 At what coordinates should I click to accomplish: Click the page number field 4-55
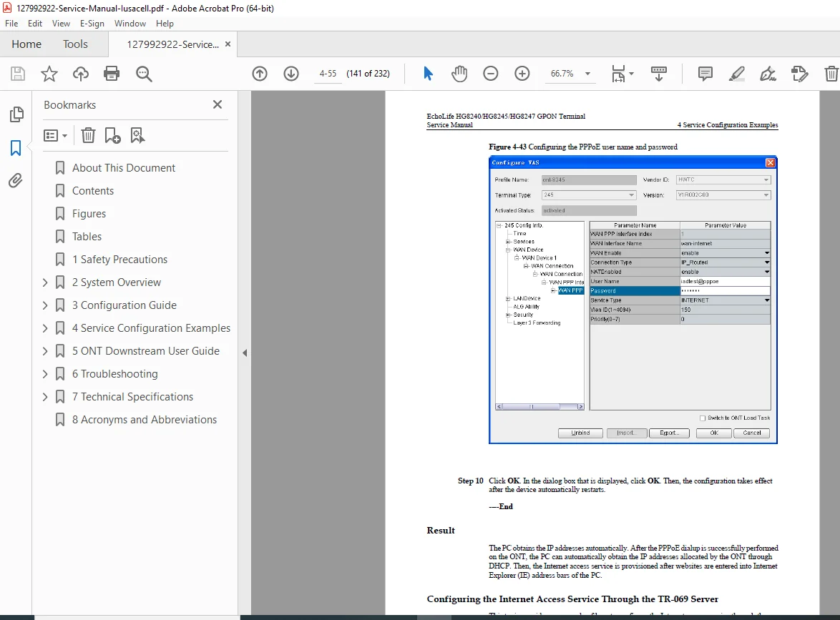(x=328, y=74)
